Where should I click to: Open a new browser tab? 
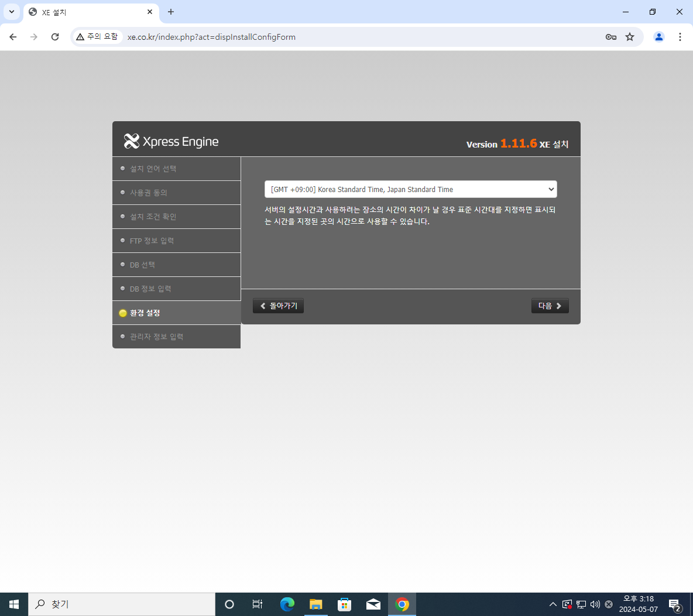[x=171, y=12]
